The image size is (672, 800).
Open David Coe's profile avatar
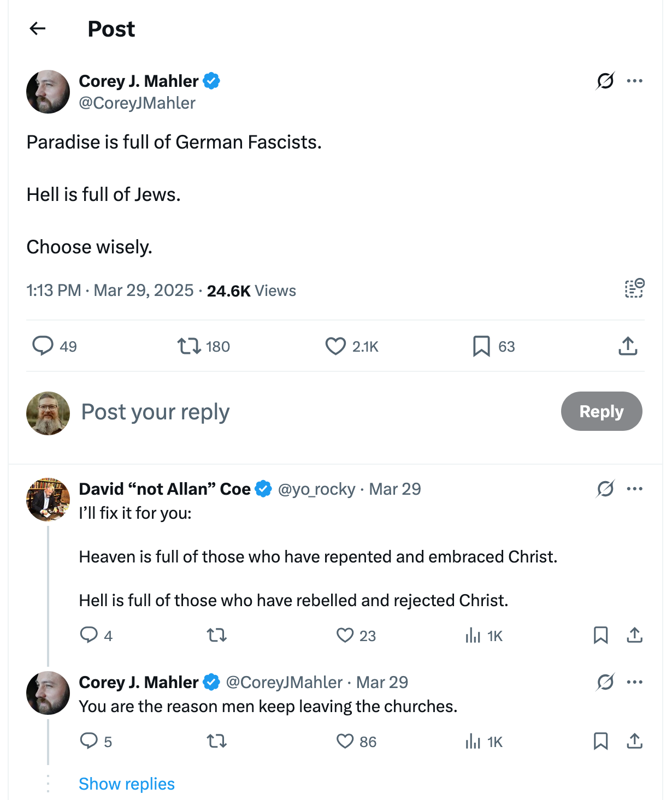click(48, 500)
